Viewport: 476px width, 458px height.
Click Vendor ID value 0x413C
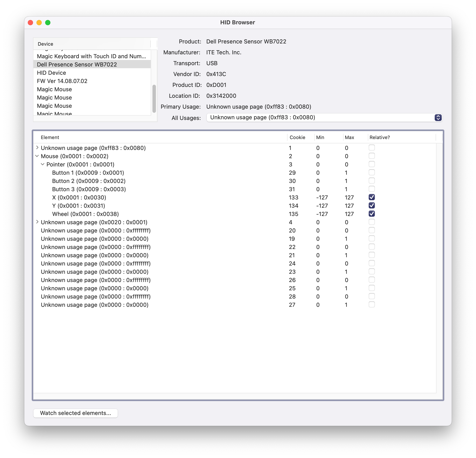[x=216, y=74]
